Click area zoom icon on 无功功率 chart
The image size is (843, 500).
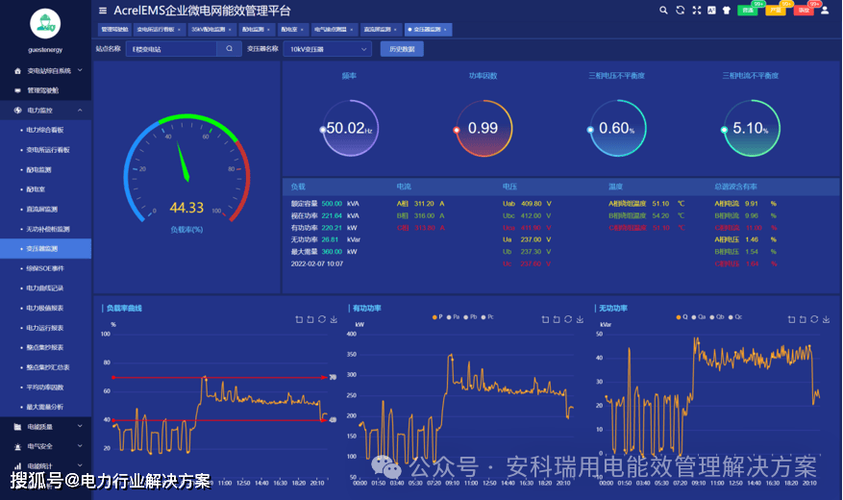791,319
